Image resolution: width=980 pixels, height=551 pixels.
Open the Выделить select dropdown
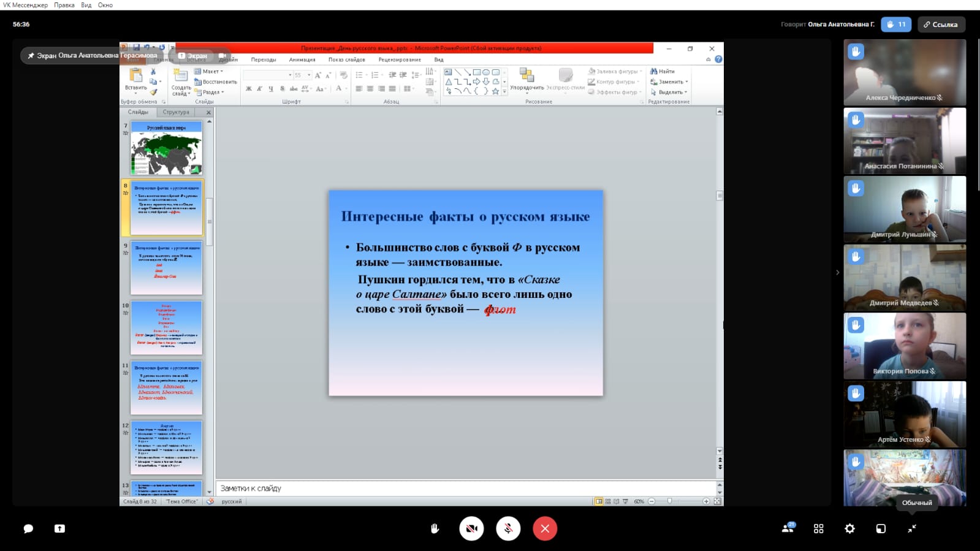tap(669, 92)
